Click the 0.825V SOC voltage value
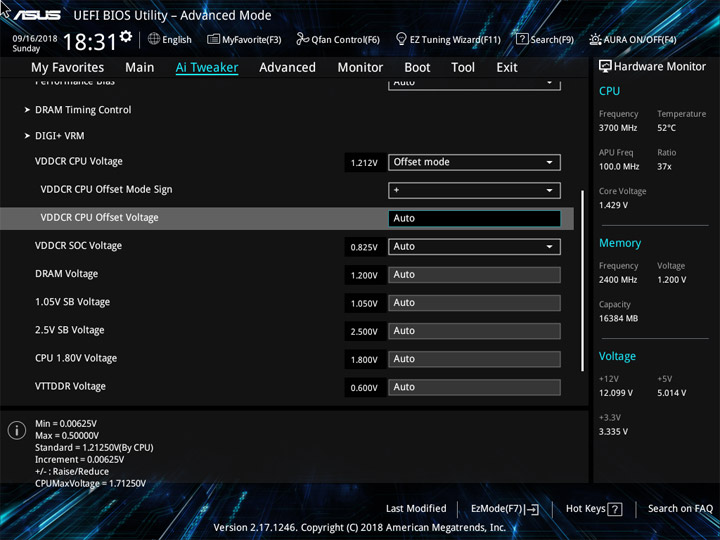Screen dimensions: 720x540 [x=364, y=248]
